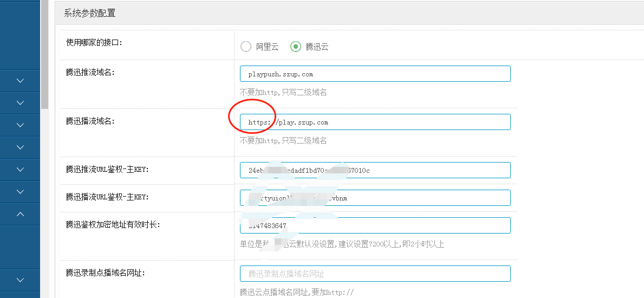The width and height of the screenshot is (644, 298).
Task: Click the sidebar vertical scrollbar
Action: click(44, 54)
